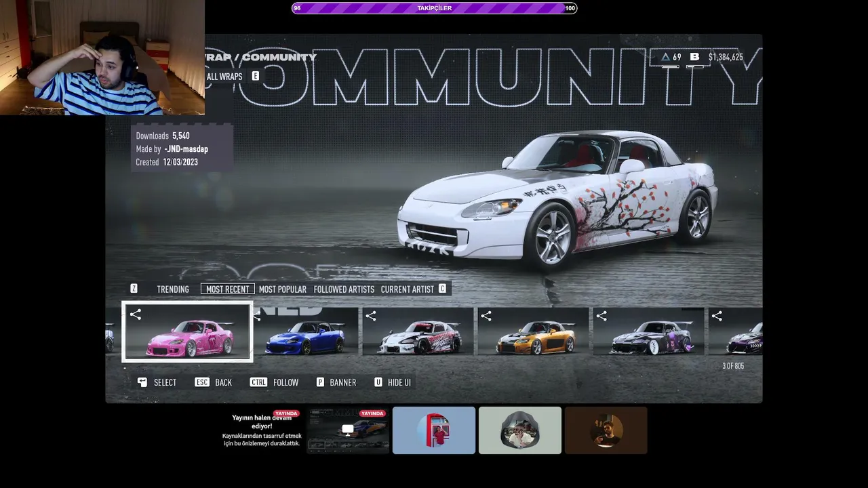Image resolution: width=868 pixels, height=488 pixels.
Task: Select the blue car wrap thumbnail
Action: pyautogui.click(x=306, y=331)
